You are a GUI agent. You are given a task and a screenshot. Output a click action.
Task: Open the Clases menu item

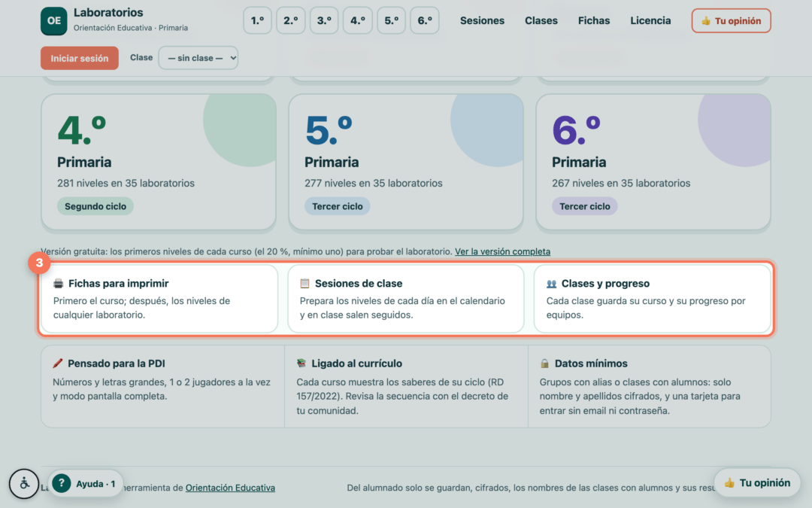click(541, 21)
